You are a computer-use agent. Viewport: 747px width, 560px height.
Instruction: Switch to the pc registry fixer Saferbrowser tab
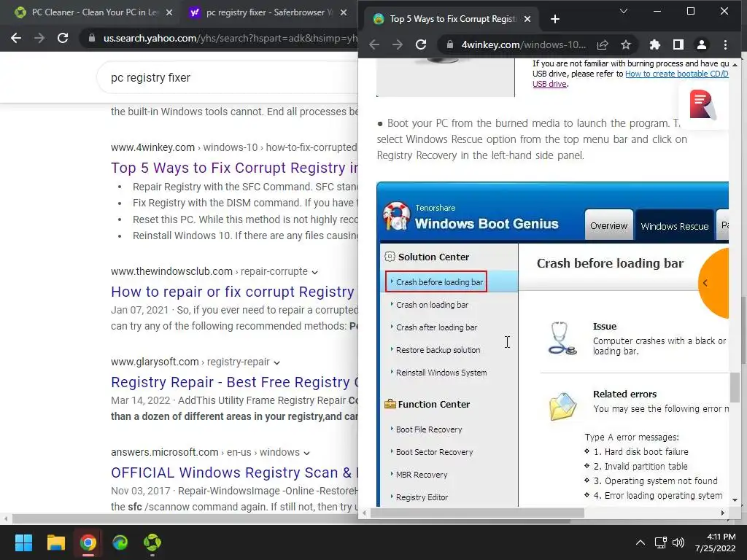(x=269, y=12)
